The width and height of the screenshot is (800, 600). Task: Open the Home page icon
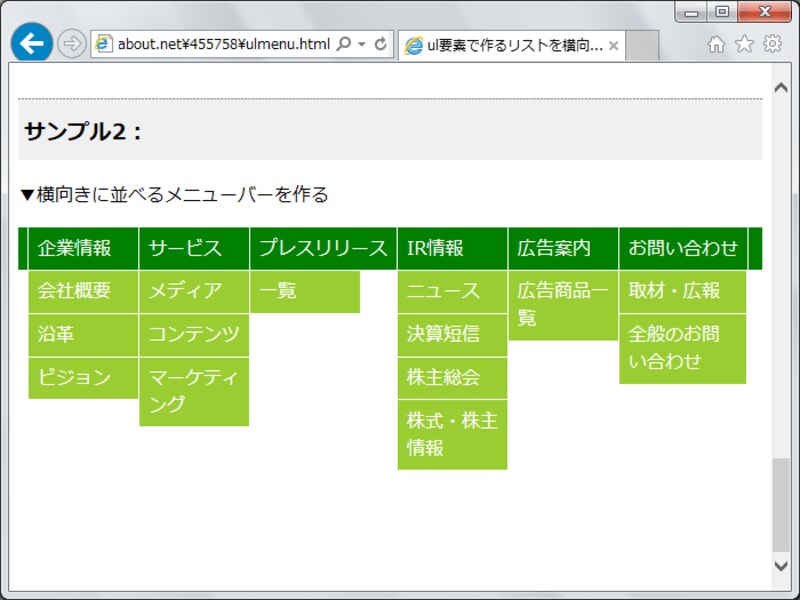coord(716,44)
